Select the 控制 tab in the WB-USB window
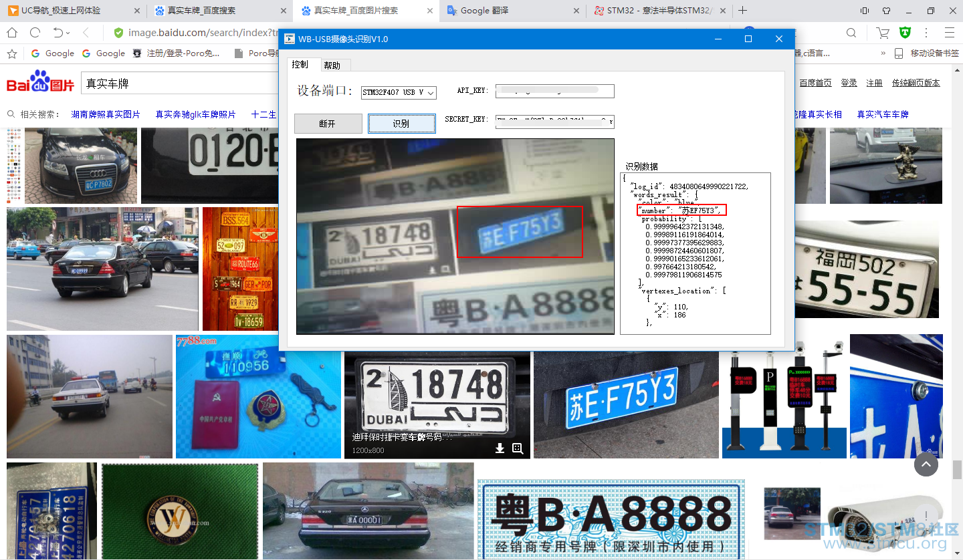The width and height of the screenshot is (963, 560). [x=300, y=64]
